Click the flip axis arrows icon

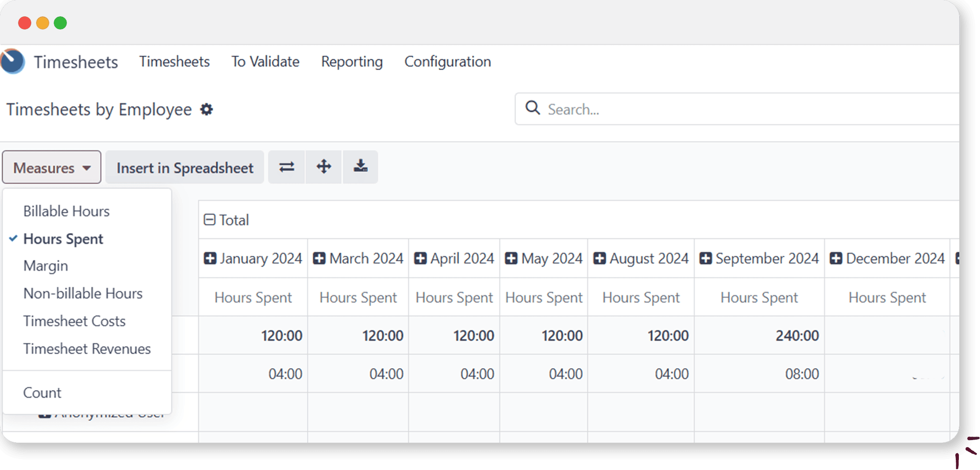pyautogui.click(x=286, y=167)
